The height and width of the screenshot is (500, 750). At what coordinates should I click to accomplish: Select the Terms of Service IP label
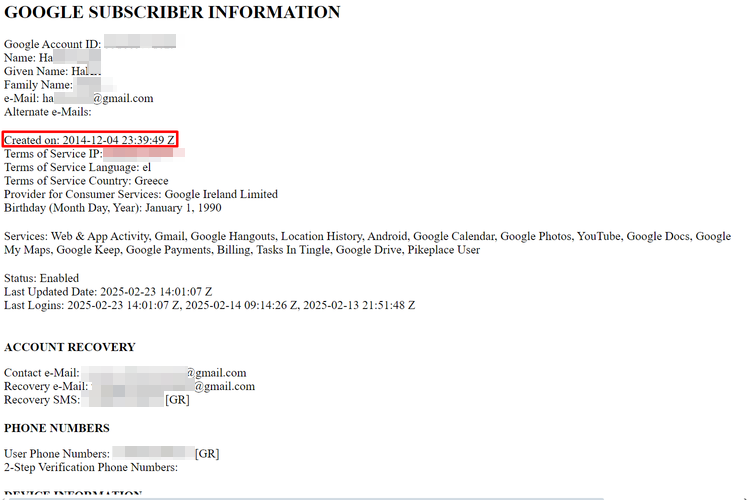pos(53,154)
